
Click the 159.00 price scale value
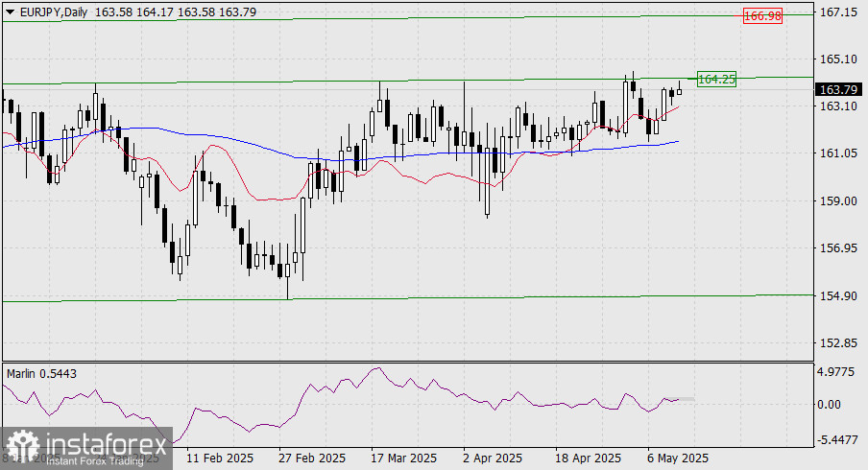[838, 200]
